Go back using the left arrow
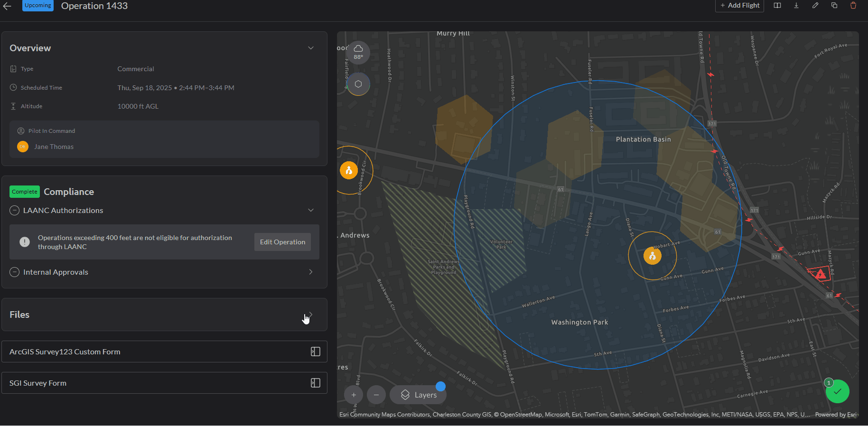 point(7,6)
